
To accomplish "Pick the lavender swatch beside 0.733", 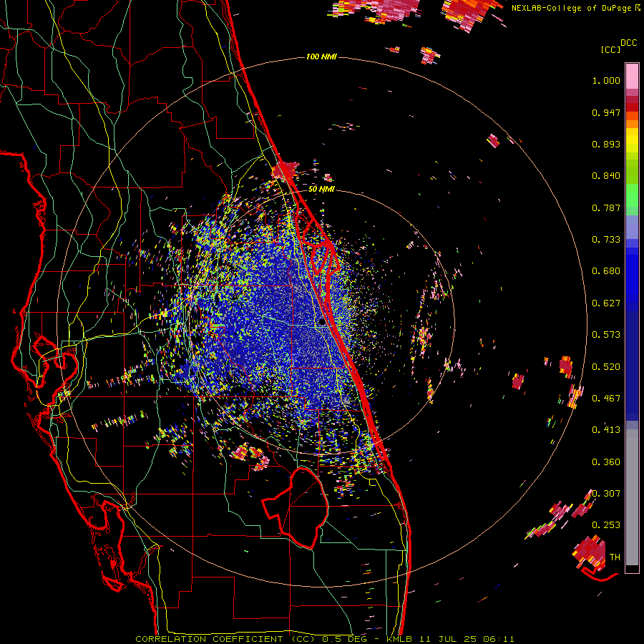I will click(632, 227).
